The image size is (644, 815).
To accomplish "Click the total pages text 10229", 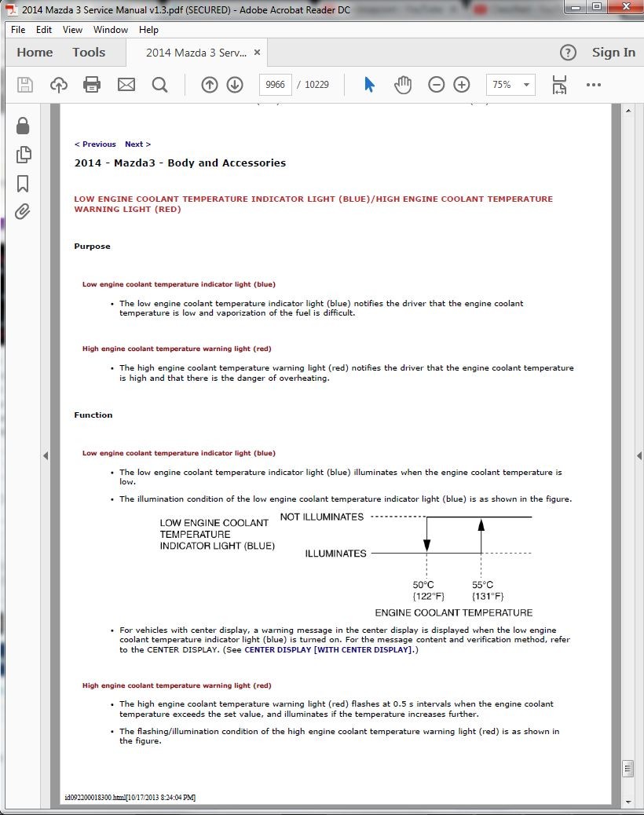I will [x=317, y=84].
